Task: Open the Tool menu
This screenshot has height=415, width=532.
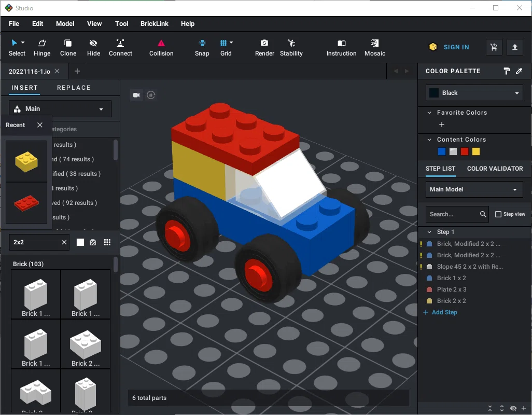Action: (x=121, y=24)
